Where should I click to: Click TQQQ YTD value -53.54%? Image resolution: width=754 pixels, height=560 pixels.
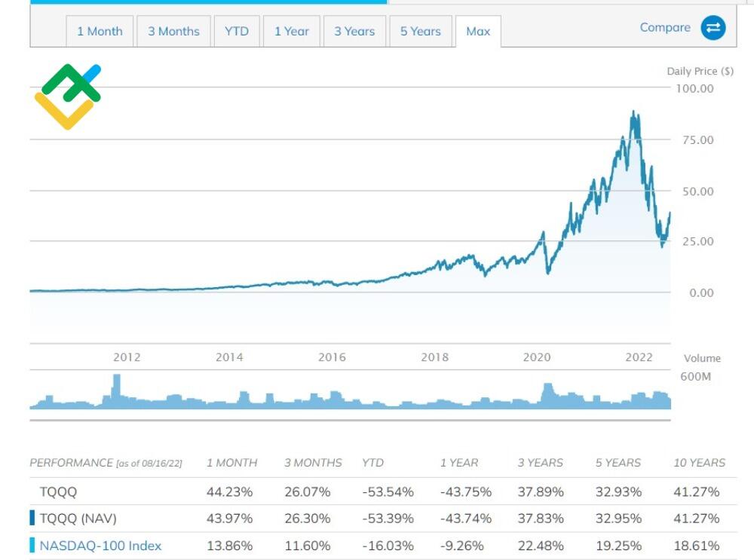(x=388, y=491)
